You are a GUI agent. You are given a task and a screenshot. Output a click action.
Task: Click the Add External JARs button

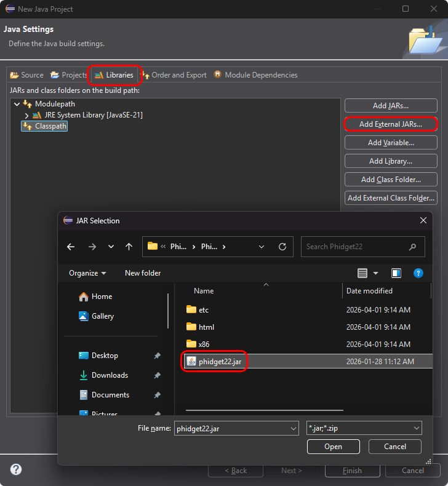click(x=390, y=124)
